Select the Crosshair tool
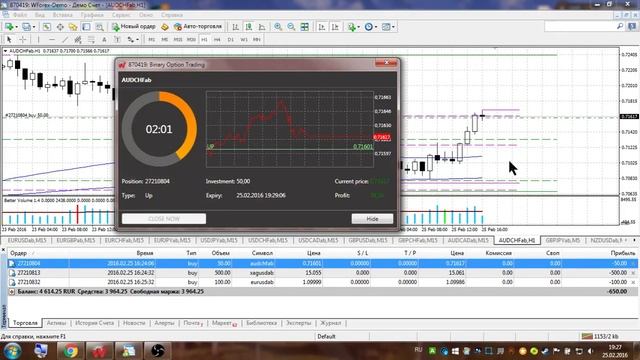Screen dimensions: 640x360 click(22, 40)
